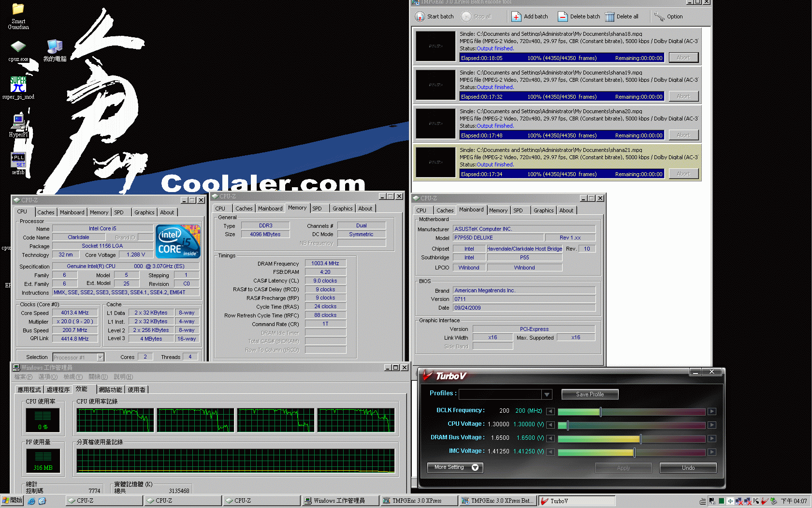Click the Delete batch toolbar icon
The width and height of the screenshot is (812, 508).
(563, 16)
